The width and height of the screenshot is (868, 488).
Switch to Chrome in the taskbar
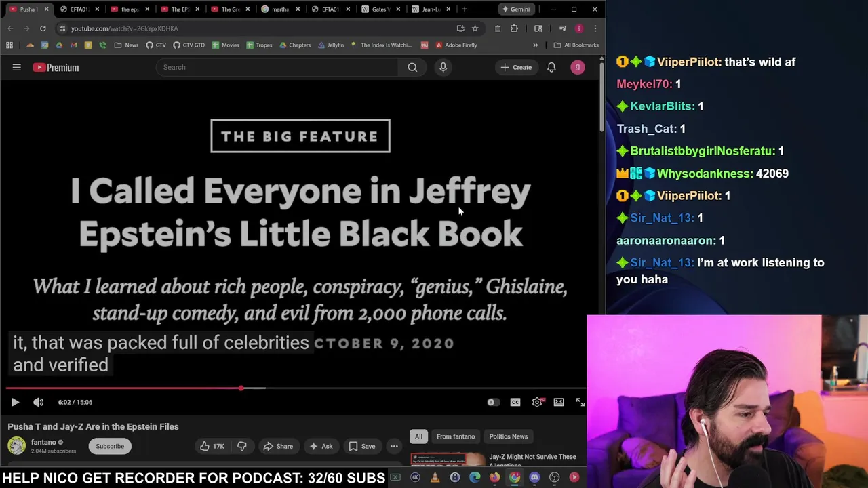click(x=515, y=478)
